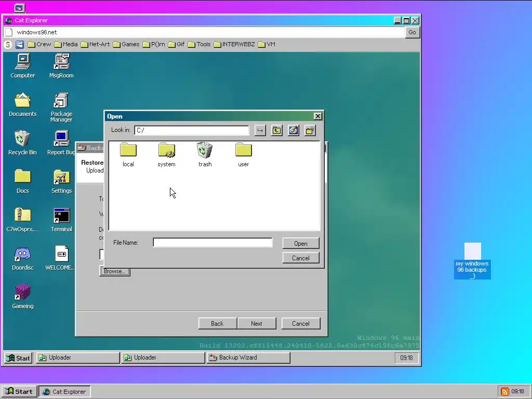Switch to Backup Wizard taskbar item
Screen dimensions: 532x399
click(248, 357)
